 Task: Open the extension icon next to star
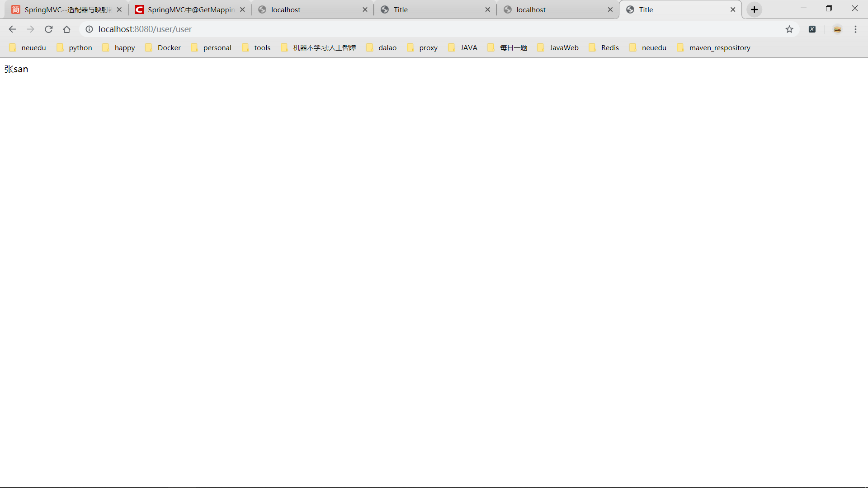[x=812, y=29]
